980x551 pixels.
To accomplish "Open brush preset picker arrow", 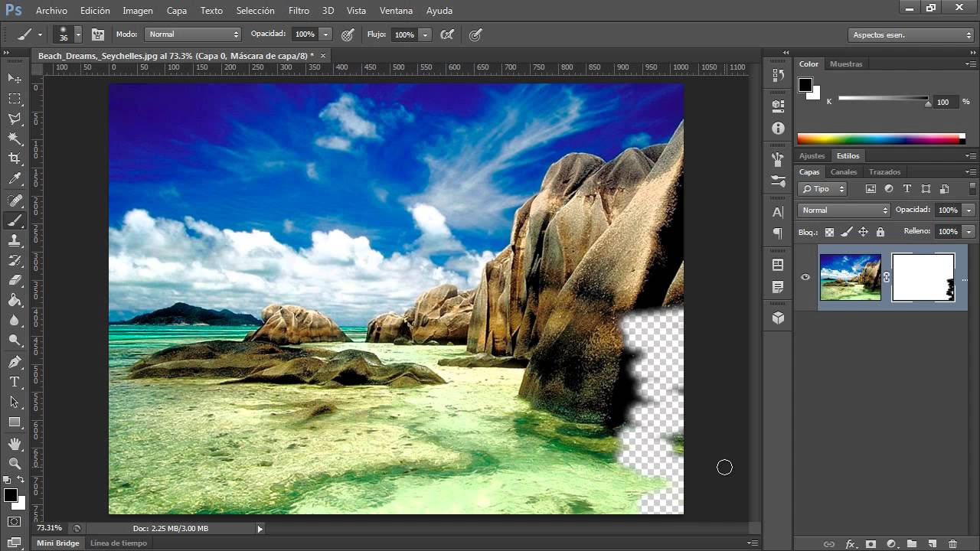I will coord(78,34).
